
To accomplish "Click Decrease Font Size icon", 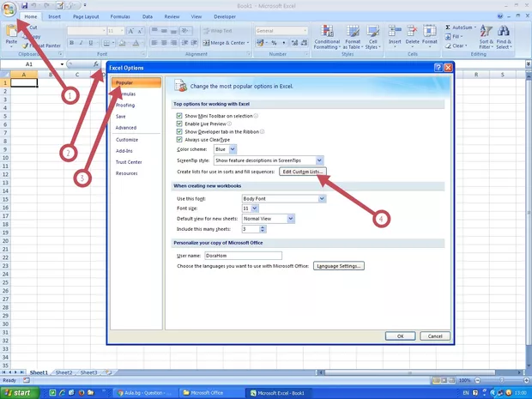I will tap(141, 31).
